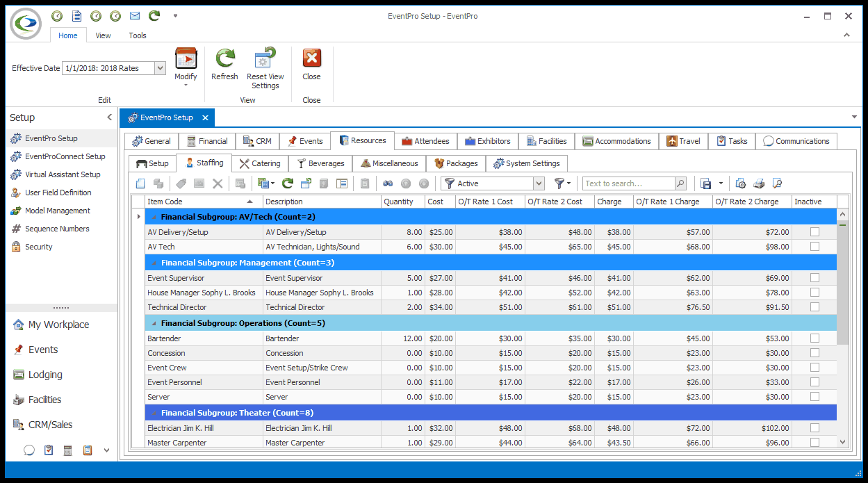
Task: Tick Inactive checkbox for Event Supervisor
Action: tap(814, 278)
